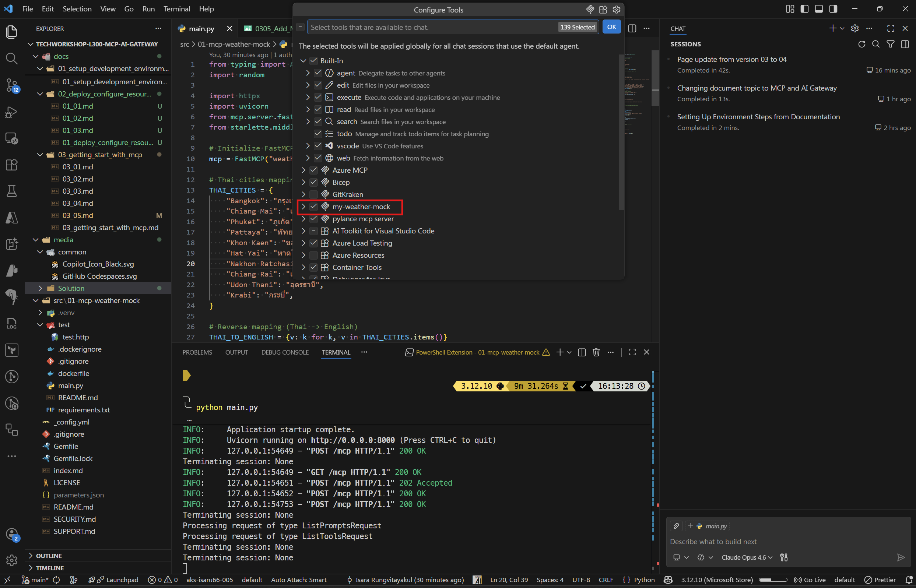This screenshot has height=588, width=916.
Task: Toggle AI Toolkit for Visual Studio Code checkbox
Action: tap(313, 231)
